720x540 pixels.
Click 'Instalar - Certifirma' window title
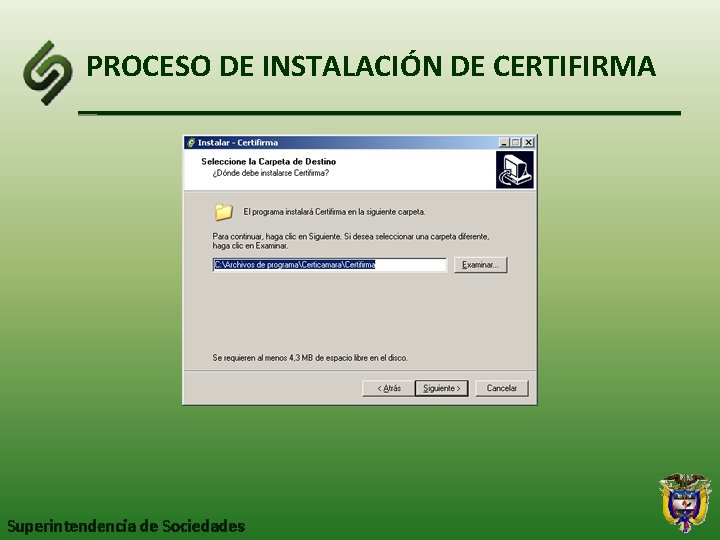point(238,143)
